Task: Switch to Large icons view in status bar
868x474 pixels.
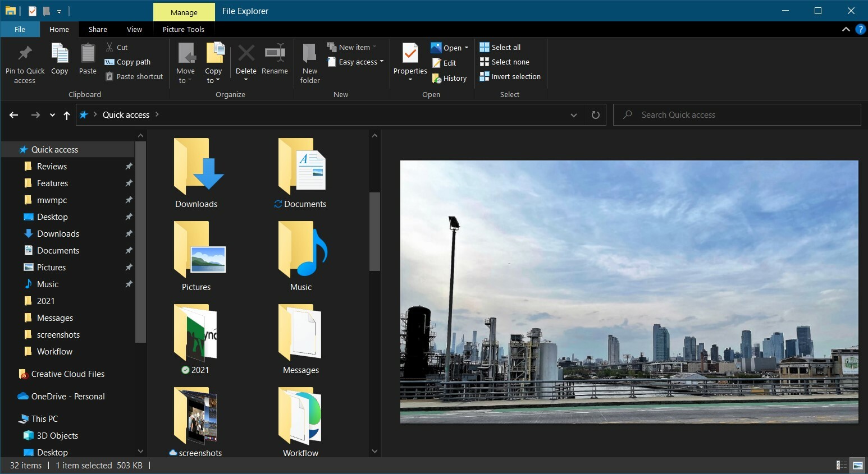Action: 858,465
